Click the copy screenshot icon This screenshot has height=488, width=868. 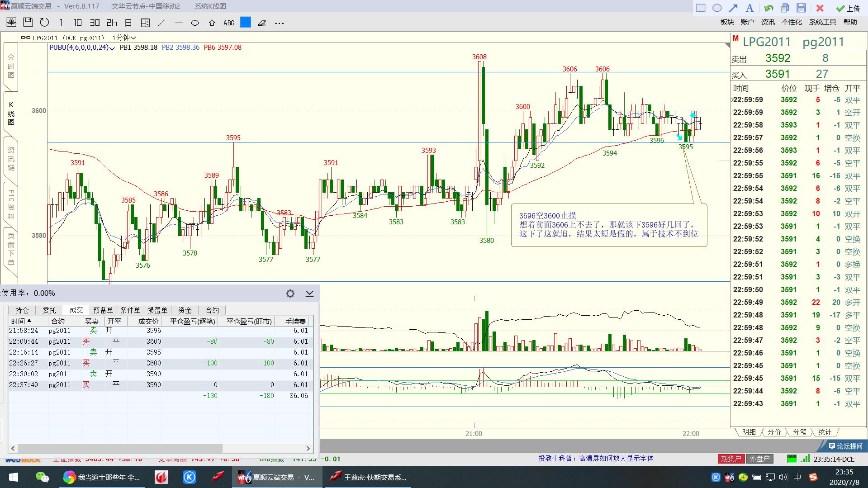(x=785, y=8)
